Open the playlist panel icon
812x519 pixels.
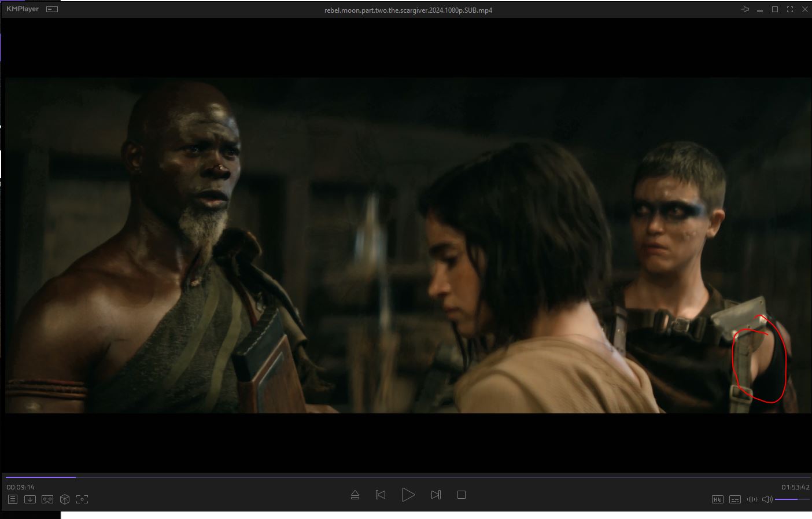click(13, 499)
